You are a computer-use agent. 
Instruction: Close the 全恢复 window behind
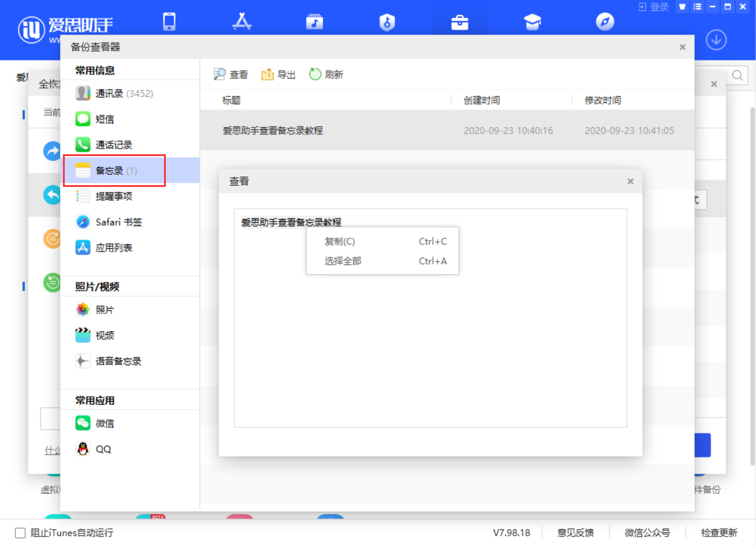pyautogui.click(x=714, y=84)
